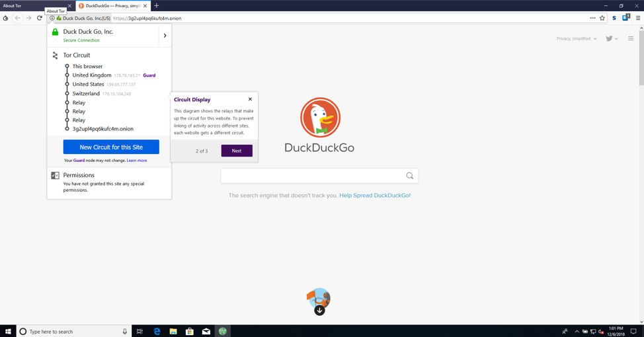This screenshot has height=337, width=644.
Task: Click scrollbar up arrow at top right
Action: click(x=641, y=28)
